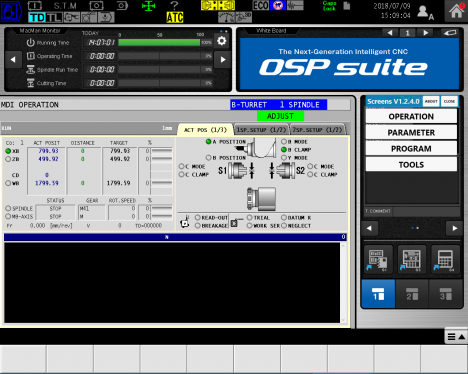468x374 pixels.
Task: Click the waveform monitor icon
Action: pos(295,5)
